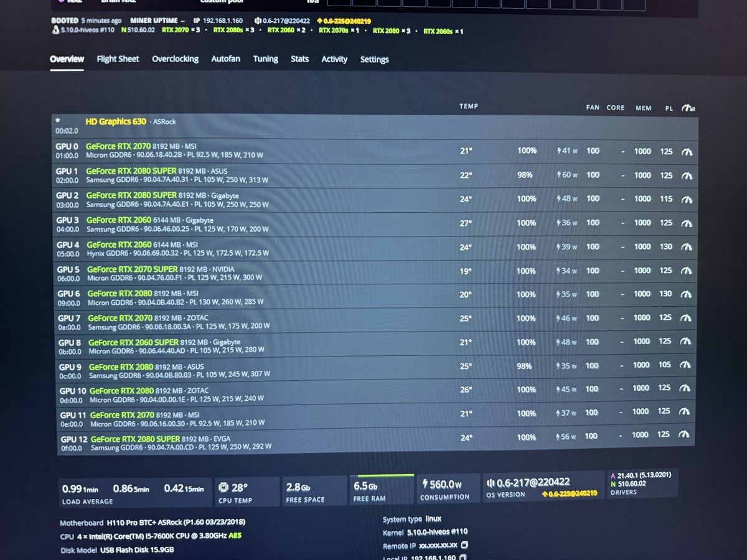Click the 560.0w consumption value
Screen dimensions: 747x560
445,484
